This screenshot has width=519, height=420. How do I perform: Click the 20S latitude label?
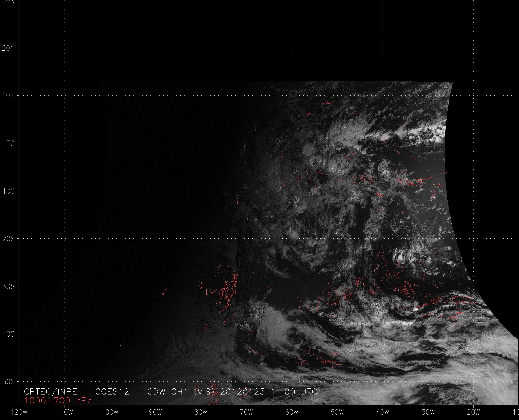(8, 239)
